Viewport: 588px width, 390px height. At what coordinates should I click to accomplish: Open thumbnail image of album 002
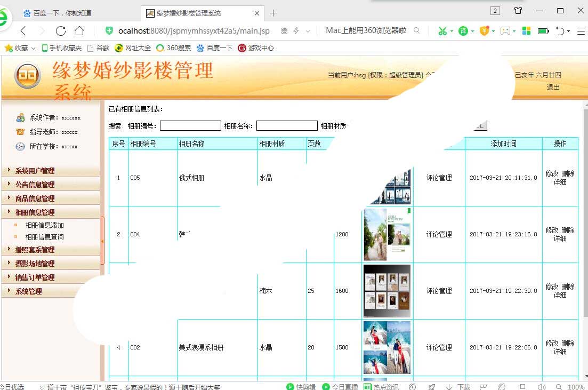pos(387,347)
